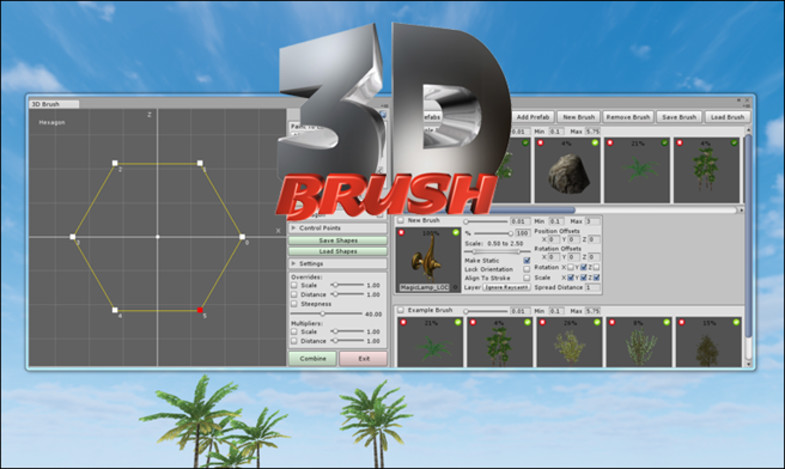Click the New Brush percent slider

click(493, 233)
